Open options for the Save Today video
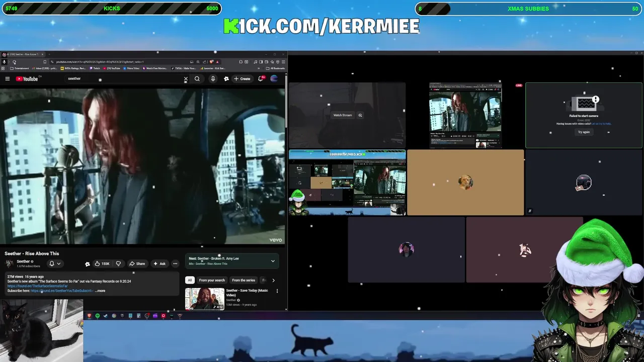Image resolution: width=644 pixels, height=362 pixels. (x=277, y=291)
